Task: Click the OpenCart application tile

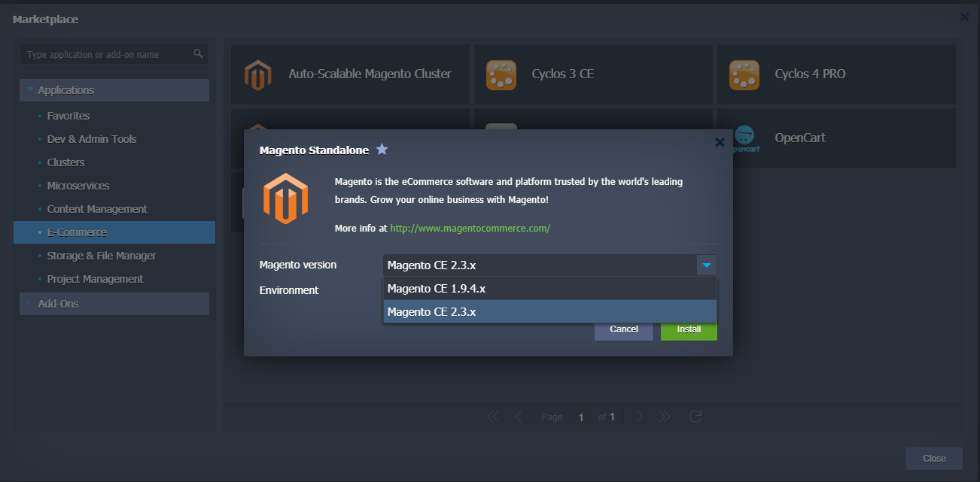Action: tap(835, 138)
